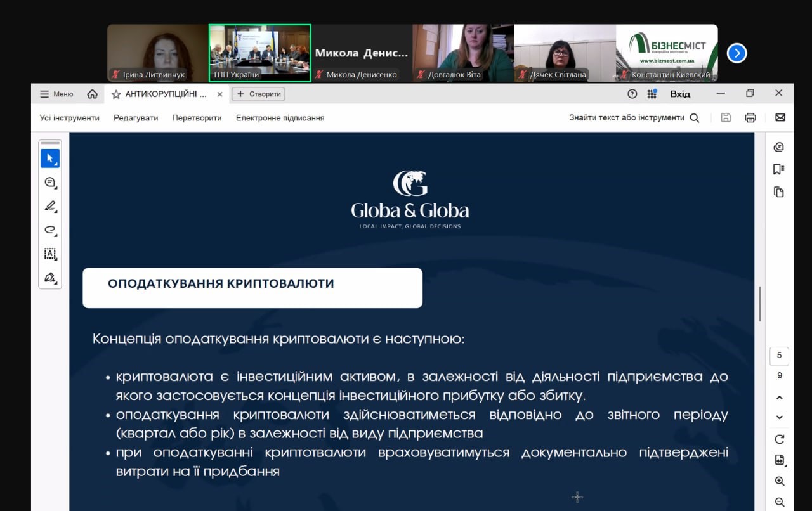This screenshot has width=812, height=511.
Task: Open the sign with pen tool
Action: coord(50,278)
